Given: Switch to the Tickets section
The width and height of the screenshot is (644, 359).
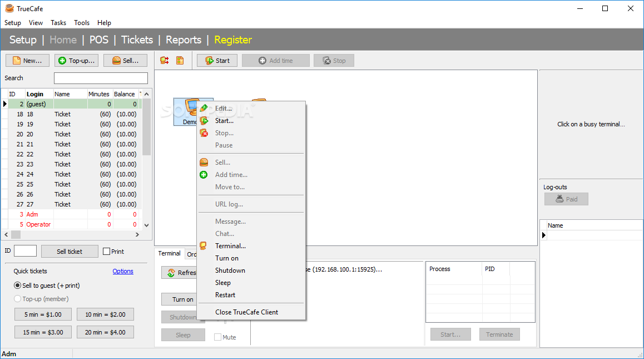Looking at the screenshot, I should [137, 40].
